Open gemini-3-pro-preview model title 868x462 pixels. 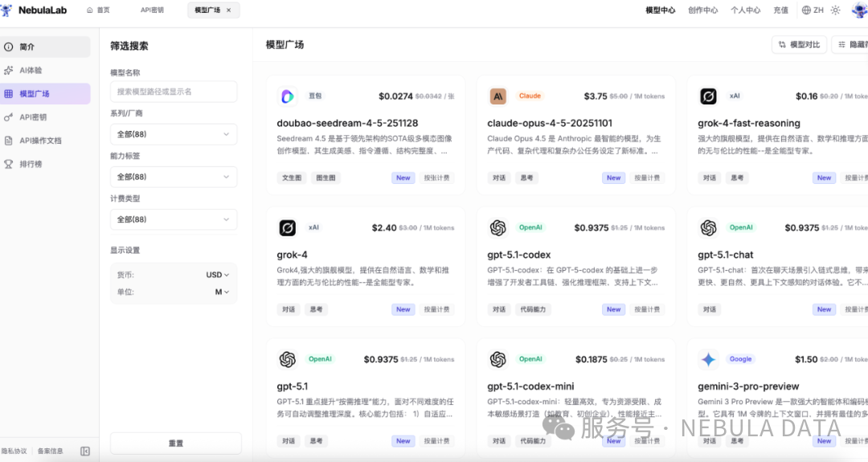click(748, 386)
